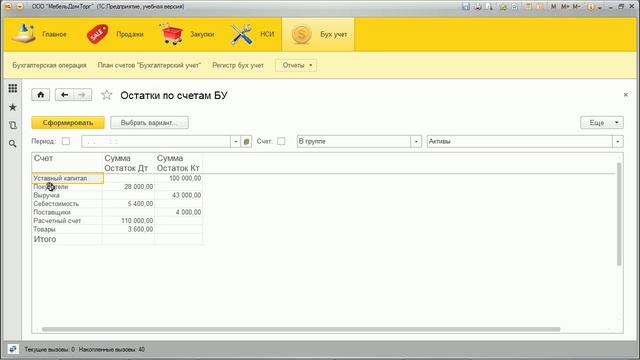Viewport: 640px width, 360px height.
Task: Click the Итого row label
Action: [45, 239]
